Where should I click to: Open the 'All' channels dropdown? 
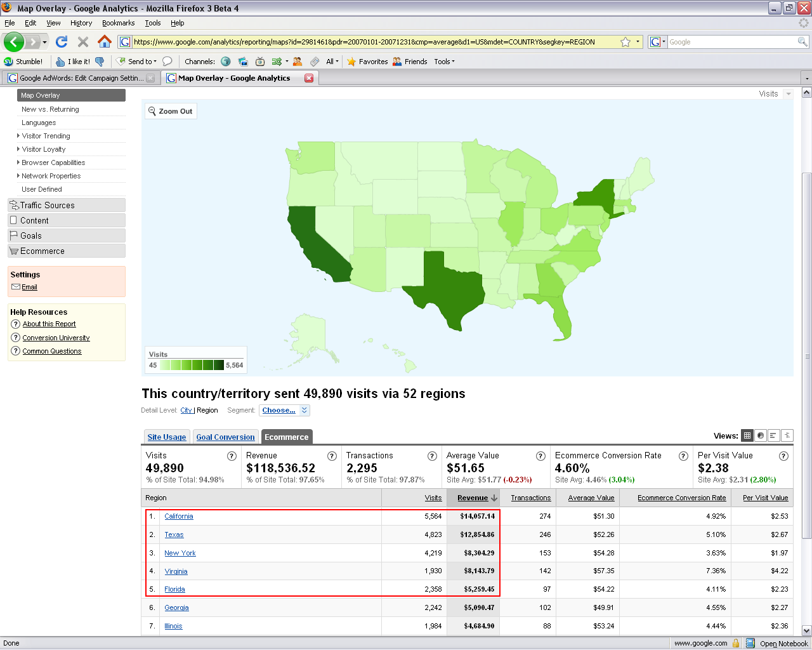click(x=332, y=62)
